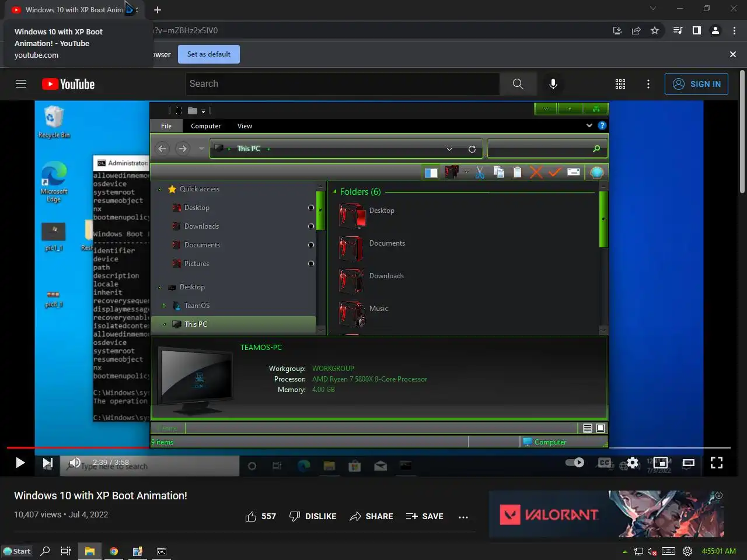The width and height of the screenshot is (747, 560).
Task: Click the scissors cut icon in video's Explorer
Action: click(x=480, y=172)
